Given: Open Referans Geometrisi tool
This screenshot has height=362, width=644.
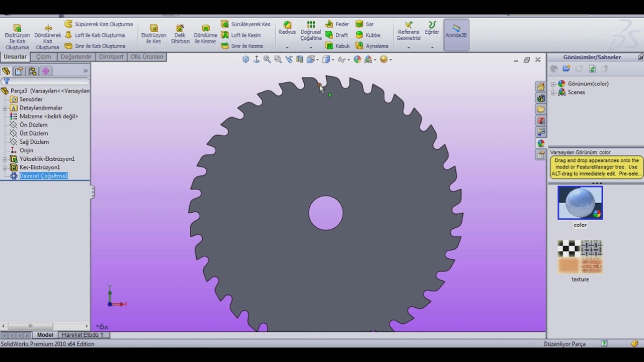Looking at the screenshot, I should [409, 31].
